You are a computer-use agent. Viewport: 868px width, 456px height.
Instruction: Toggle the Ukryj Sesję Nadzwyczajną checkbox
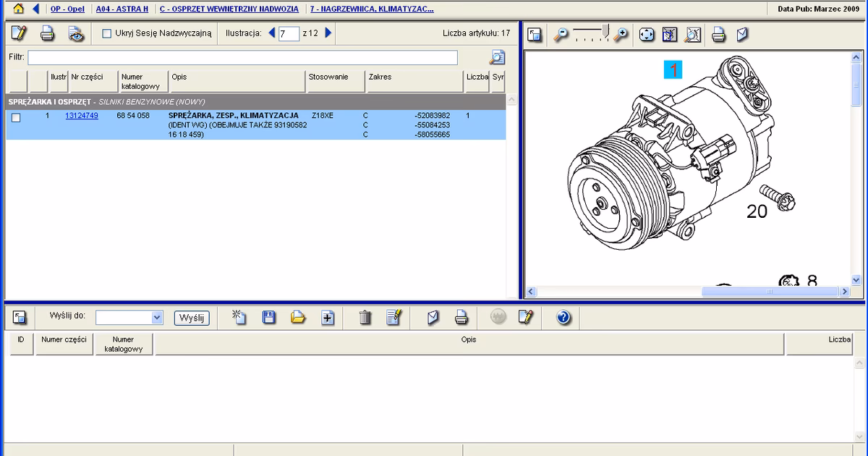point(107,33)
